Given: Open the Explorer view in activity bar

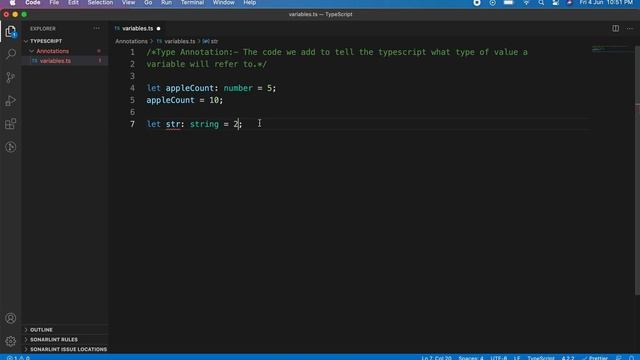Looking at the screenshot, I should pos(11,31).
